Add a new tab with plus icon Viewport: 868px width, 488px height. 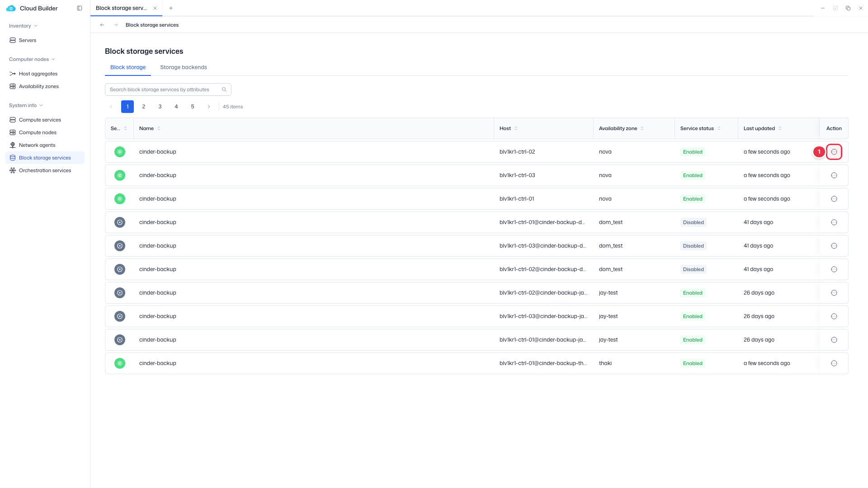pyautogui.click(x=171, y=8)
